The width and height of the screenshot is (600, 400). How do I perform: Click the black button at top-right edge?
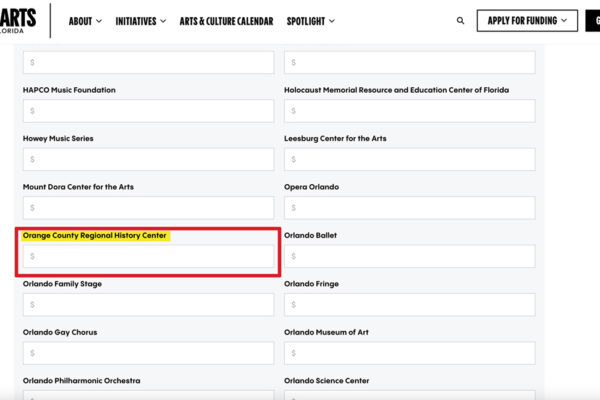(x=593, y=21)
